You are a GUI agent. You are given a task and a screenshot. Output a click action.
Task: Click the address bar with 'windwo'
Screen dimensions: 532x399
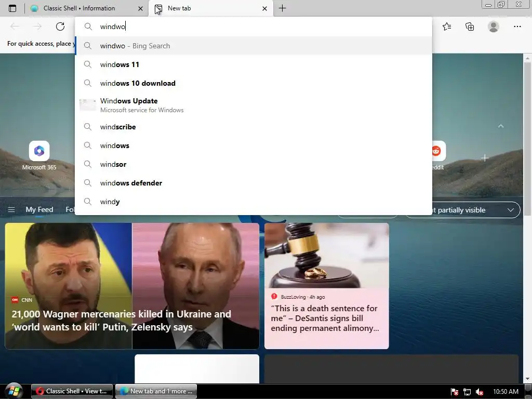254,26
